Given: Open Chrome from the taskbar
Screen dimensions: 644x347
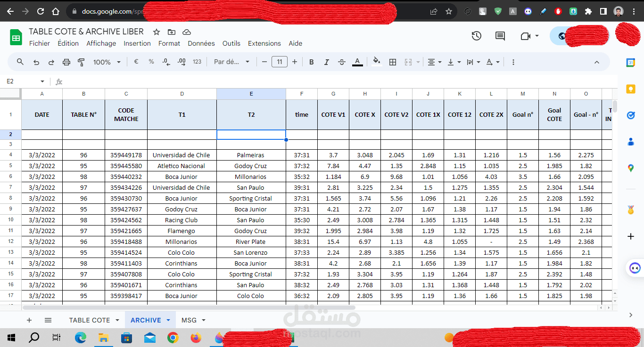Looking at the screenshot, I should pyautogui.click(x=173, y=338).
